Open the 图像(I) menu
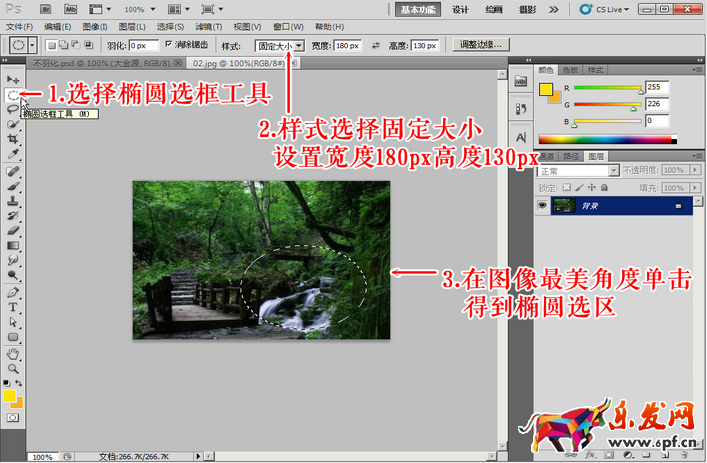The width and height of the screenshot is (707, 463). pos(95,27)
